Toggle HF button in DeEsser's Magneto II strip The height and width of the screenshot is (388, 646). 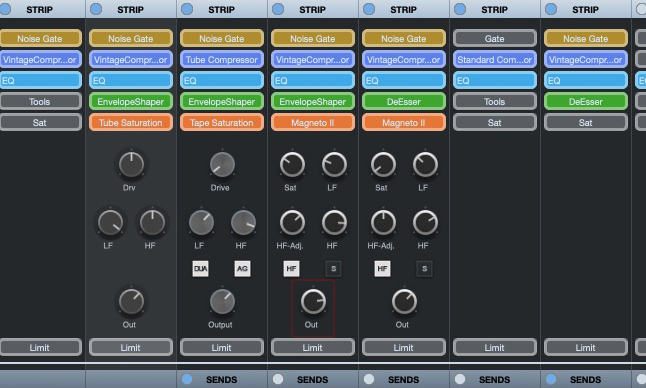(382, 269)
